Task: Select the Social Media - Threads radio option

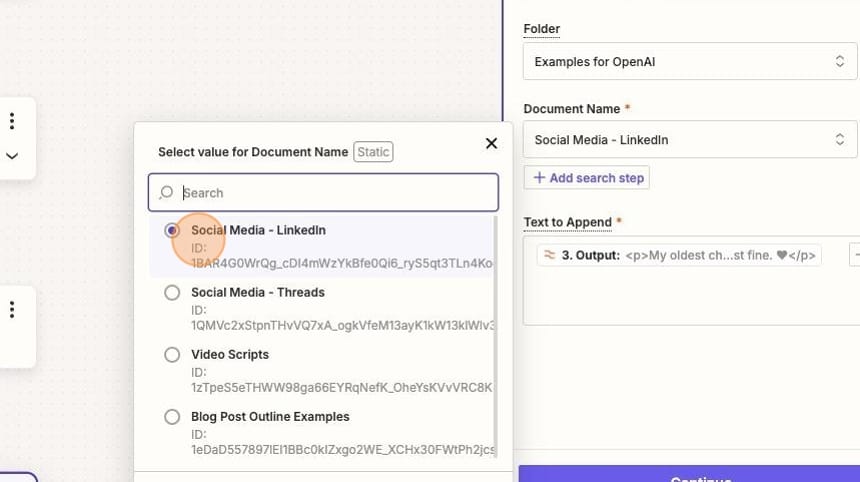Action: tap(172, 293)
